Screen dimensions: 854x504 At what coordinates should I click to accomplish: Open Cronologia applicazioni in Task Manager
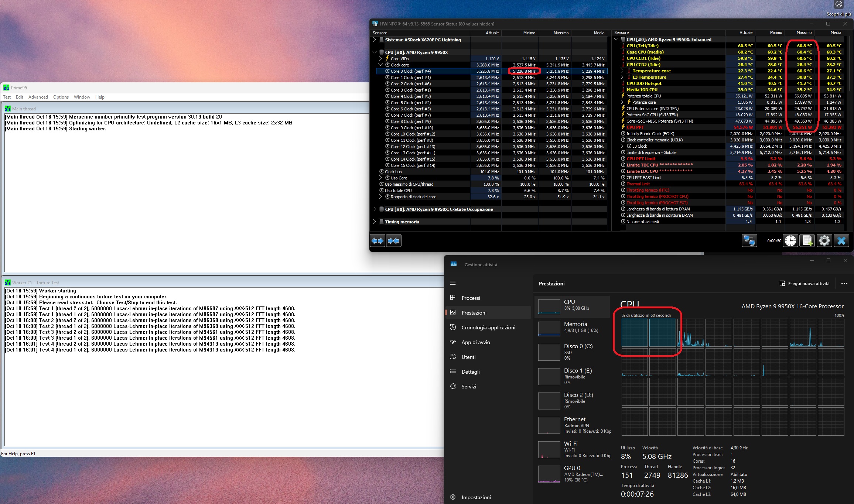click(488, 328)
